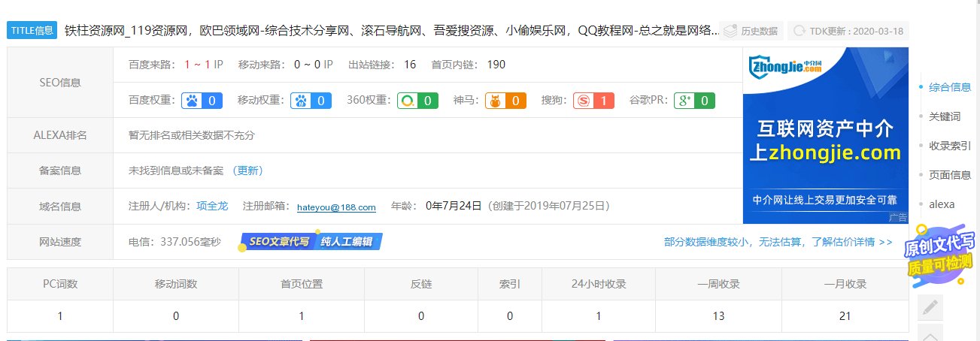Screen dimensions: 980x341
Task: Click the pencil edit icon
Action: [930, 307]
